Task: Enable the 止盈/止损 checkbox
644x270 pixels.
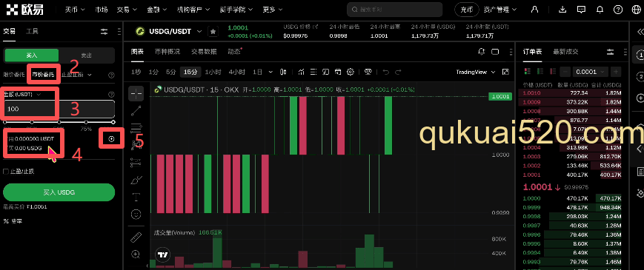Action: (6, 172)
